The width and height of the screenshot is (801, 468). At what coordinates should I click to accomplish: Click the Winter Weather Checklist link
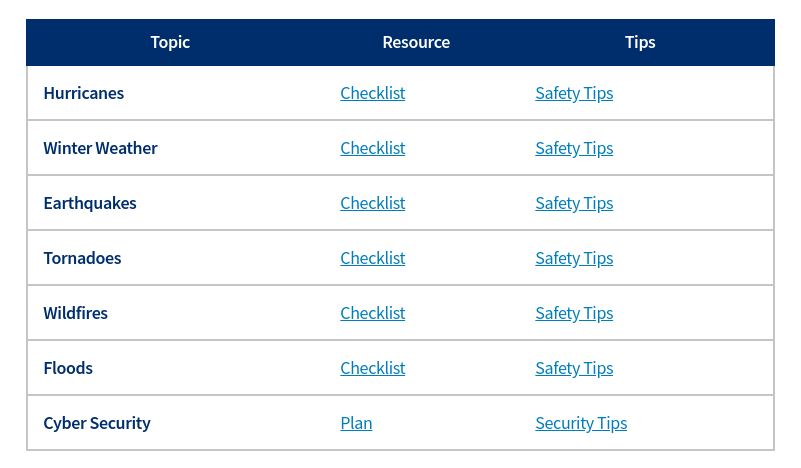coord(372,148)
